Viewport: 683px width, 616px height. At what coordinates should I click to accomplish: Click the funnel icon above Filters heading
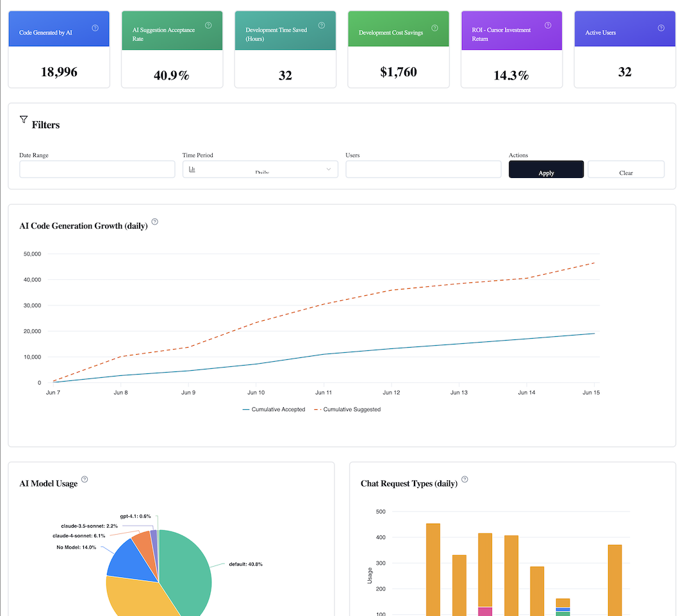(24, 118)
